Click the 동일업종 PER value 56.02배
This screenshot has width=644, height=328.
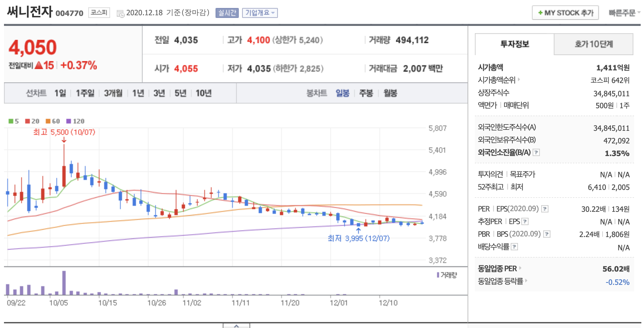616,269
